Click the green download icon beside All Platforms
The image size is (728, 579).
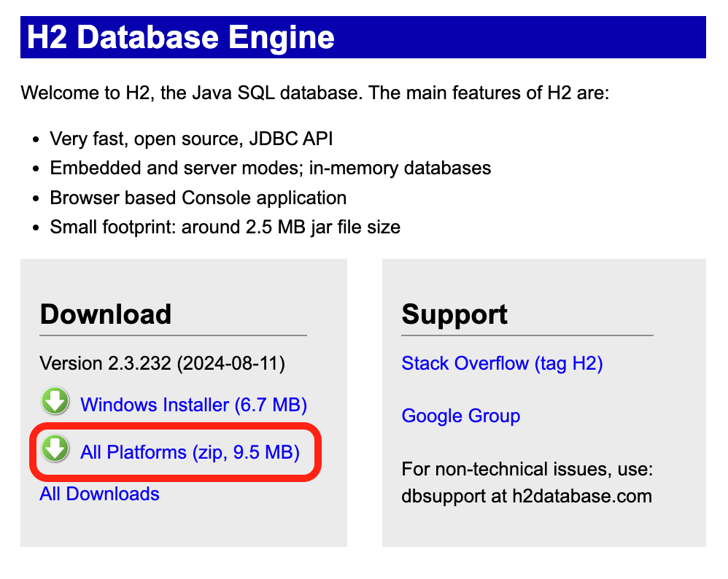click(55, 448)
